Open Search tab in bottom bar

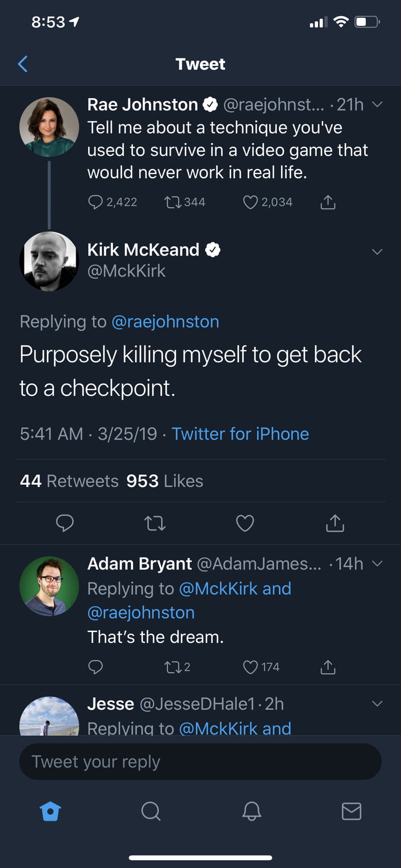[x=151, y=811]
